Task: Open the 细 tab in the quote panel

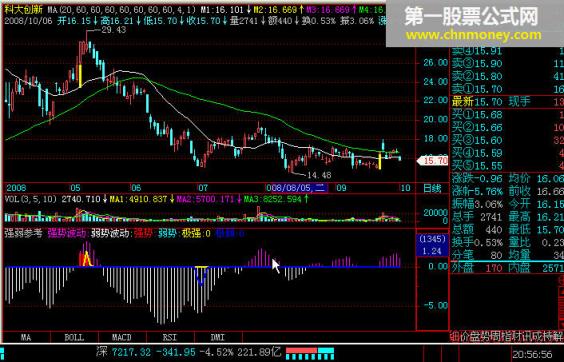Action: [x=454, y=337]
